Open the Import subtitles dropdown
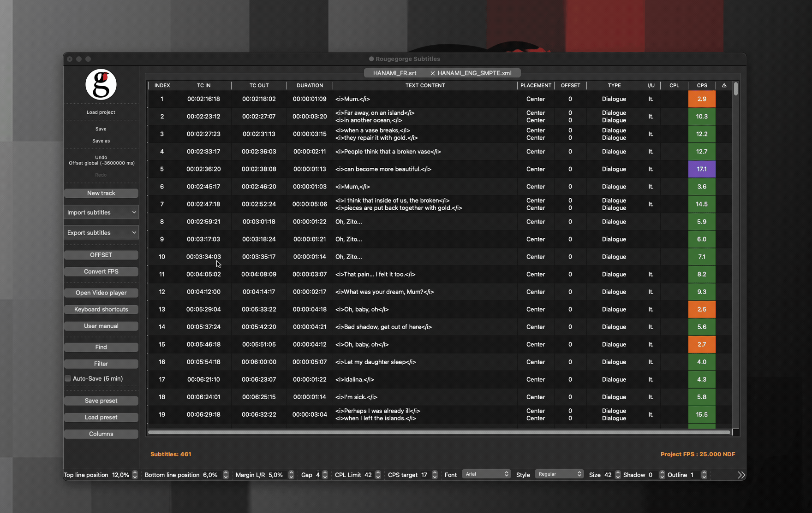 [101, 212]
